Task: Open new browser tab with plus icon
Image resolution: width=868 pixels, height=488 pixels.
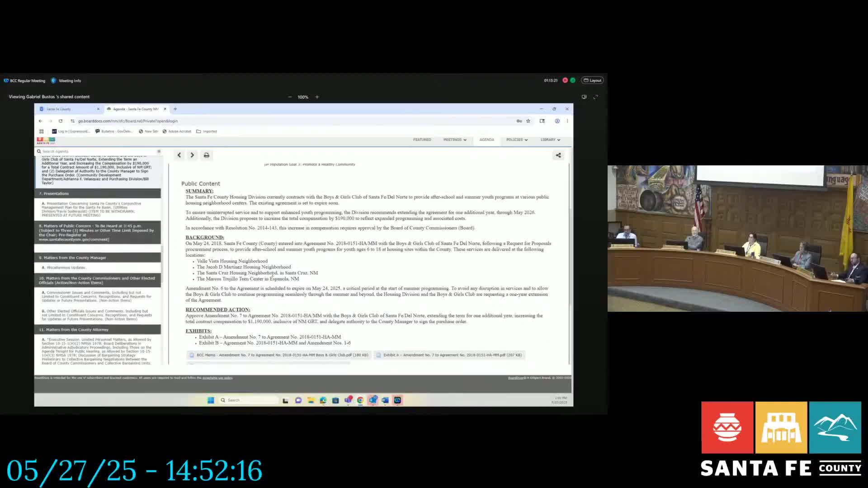Action: [x=175, y=109]
